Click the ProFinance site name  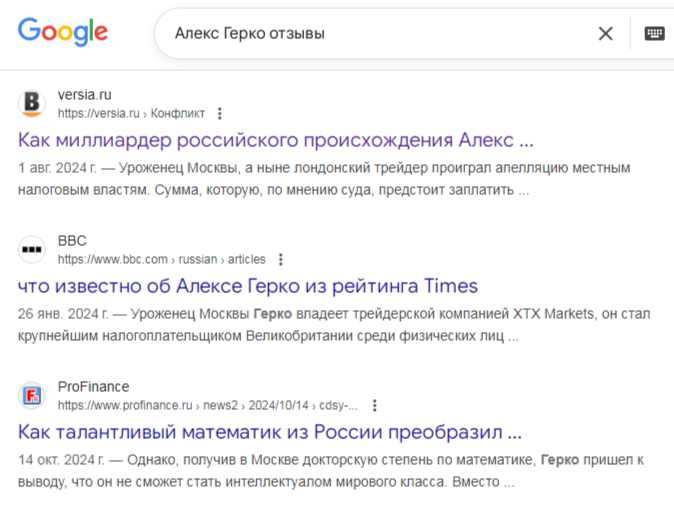[93, 387]
